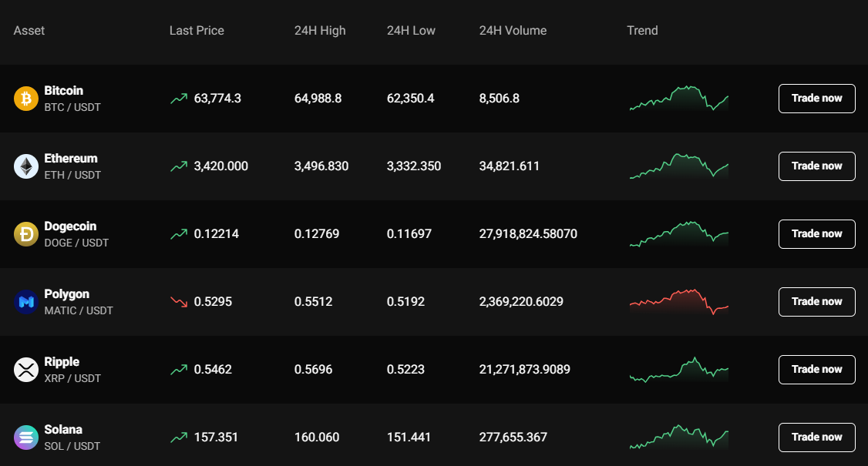Click Ethereum's green trend sparkline chart

678,166
